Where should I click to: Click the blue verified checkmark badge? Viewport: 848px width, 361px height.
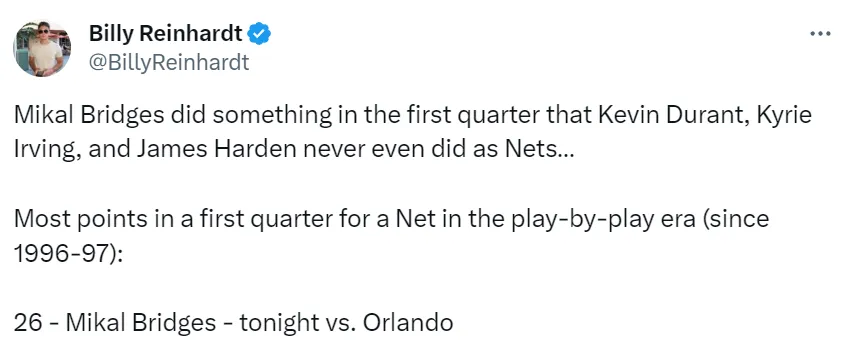[259, 35]
